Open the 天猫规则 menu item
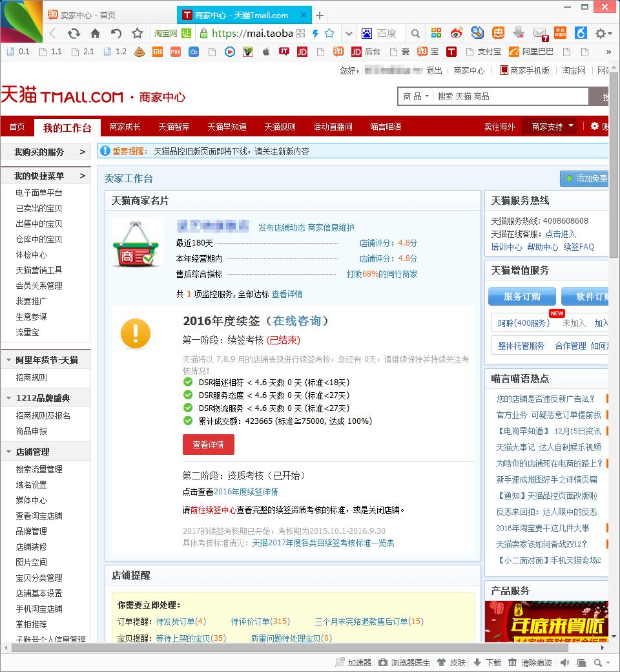 pyautogui.click(x=280, y=127)
